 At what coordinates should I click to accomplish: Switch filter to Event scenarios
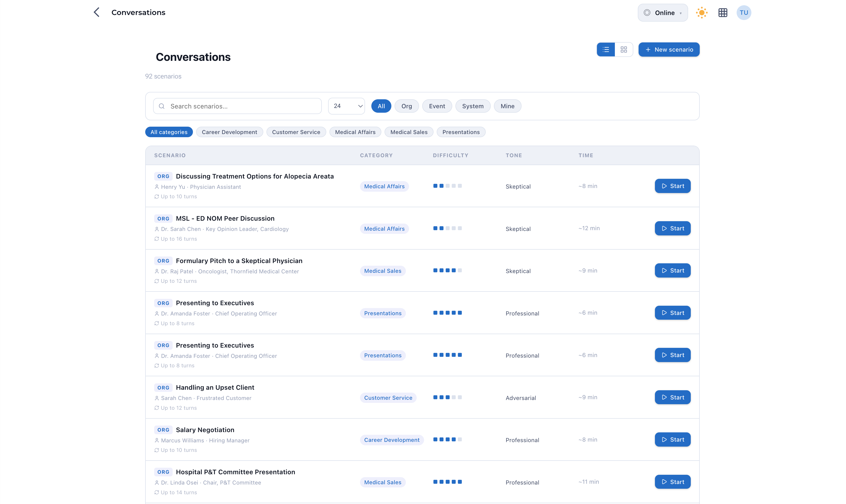click(437, 106)
